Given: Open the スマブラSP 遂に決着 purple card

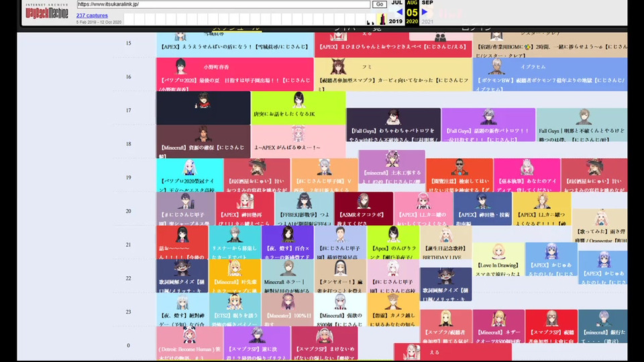Looking at the screenshot, I should point(257,343).
